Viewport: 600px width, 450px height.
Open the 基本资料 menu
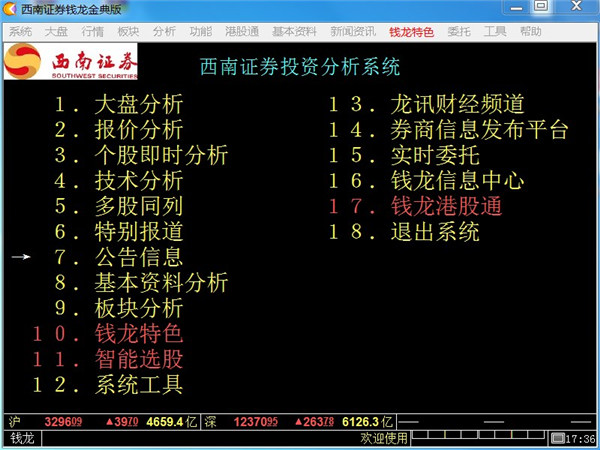295,31
